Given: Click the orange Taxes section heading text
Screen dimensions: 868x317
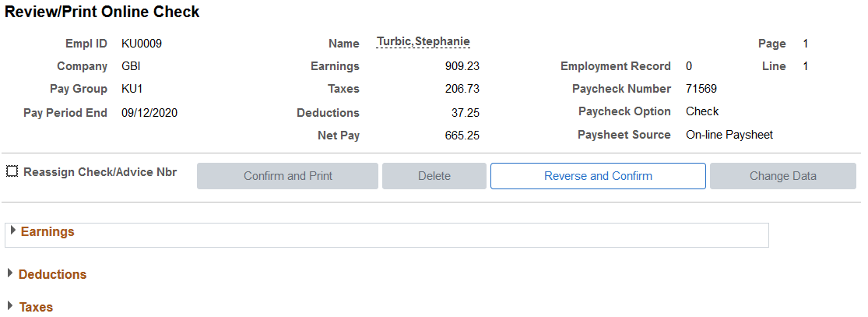Looking at the screenshot, I should 36,307.
